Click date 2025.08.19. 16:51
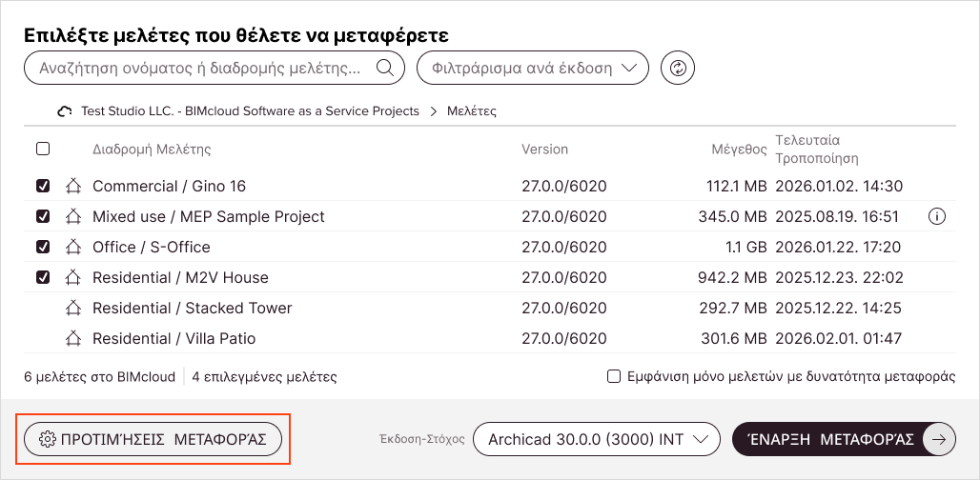Viewport: 980px width, 480px height. [x=837, y=216]
